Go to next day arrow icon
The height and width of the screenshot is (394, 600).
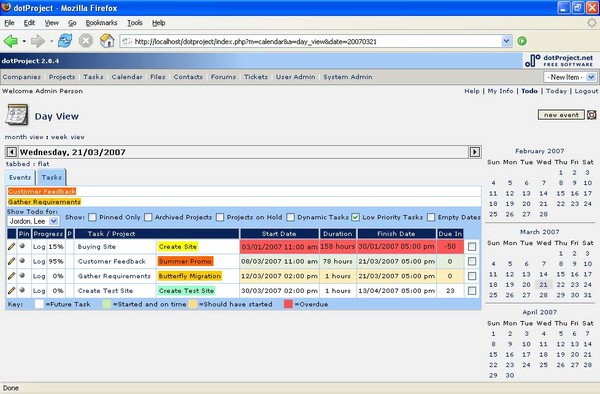pyautogui.click(x=474, y=152)
